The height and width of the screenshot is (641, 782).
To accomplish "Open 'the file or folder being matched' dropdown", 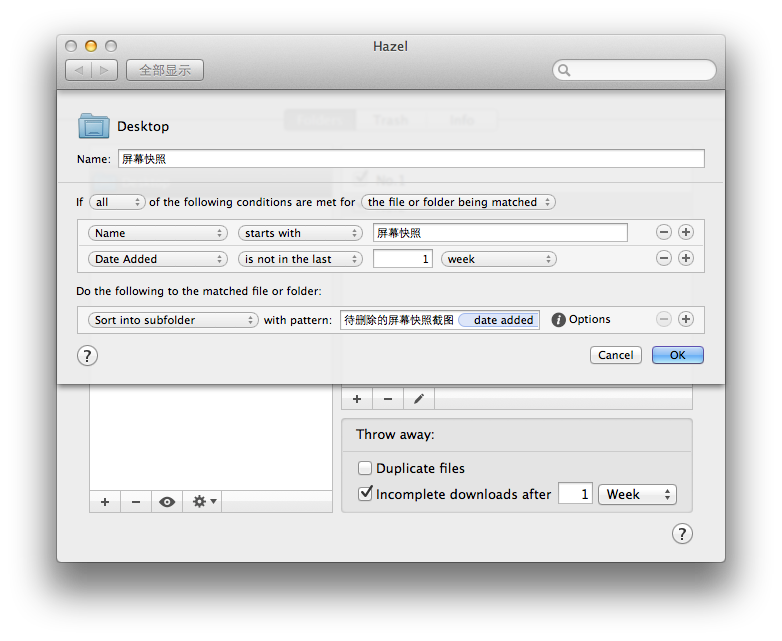I will (x=458, y=202).
